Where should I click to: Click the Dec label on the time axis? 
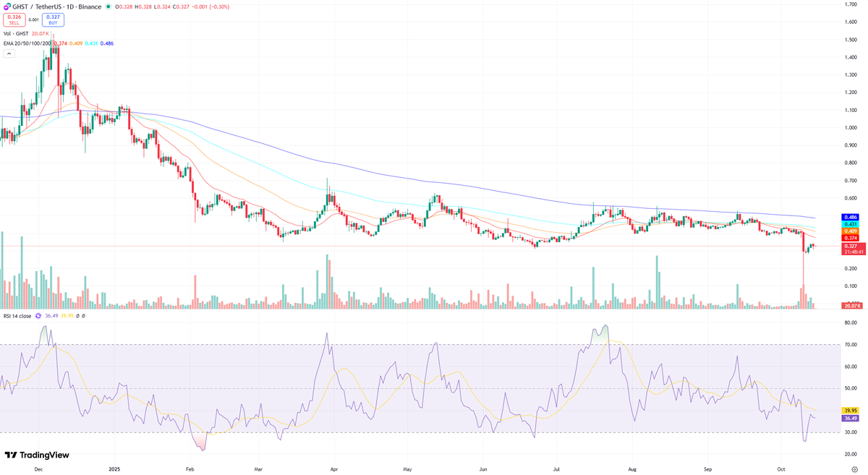tap(38, 468)
